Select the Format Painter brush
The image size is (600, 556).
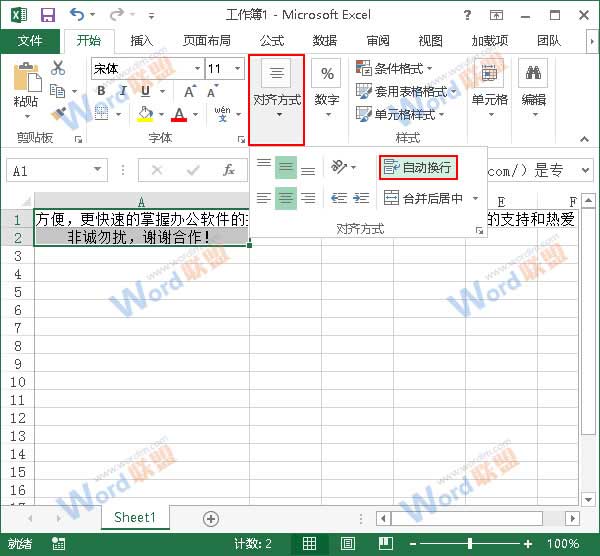pos(59,114)
